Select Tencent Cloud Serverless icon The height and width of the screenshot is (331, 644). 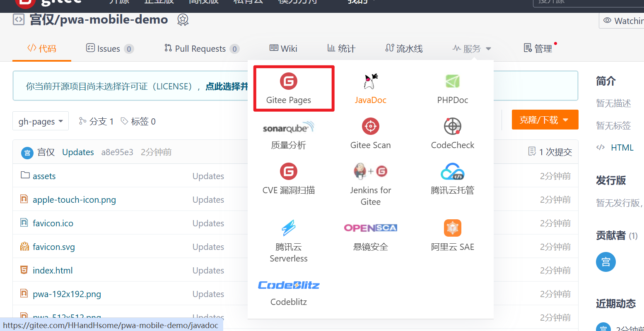pos(289,228)
